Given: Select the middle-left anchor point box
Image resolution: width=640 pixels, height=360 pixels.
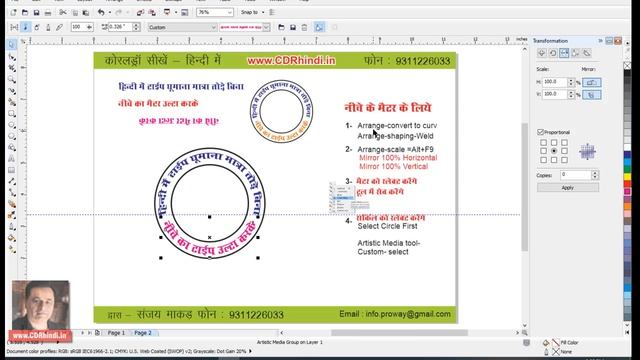Looking at the screenshot, I should 543,151.
